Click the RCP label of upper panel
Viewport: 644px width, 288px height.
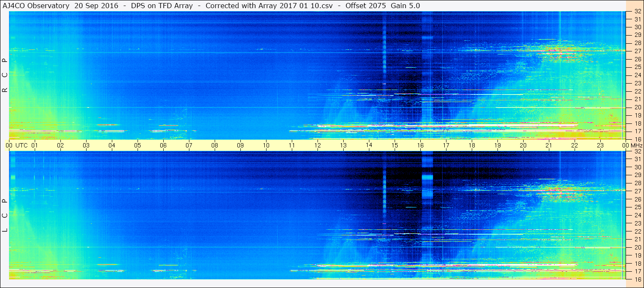click(x=5, y=75)
